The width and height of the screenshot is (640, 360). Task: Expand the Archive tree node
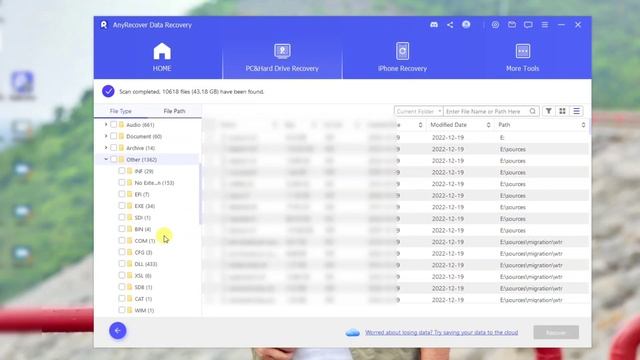[106, 147]
